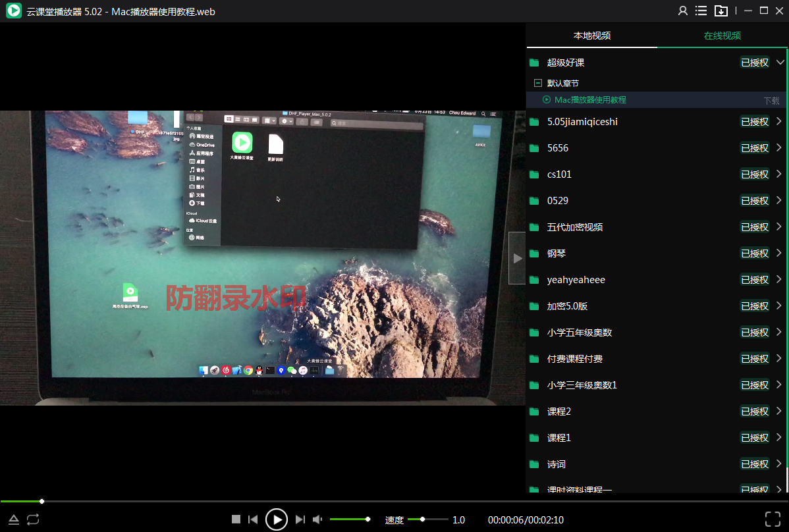Switch to 本地视频 tab

[591, 36]
